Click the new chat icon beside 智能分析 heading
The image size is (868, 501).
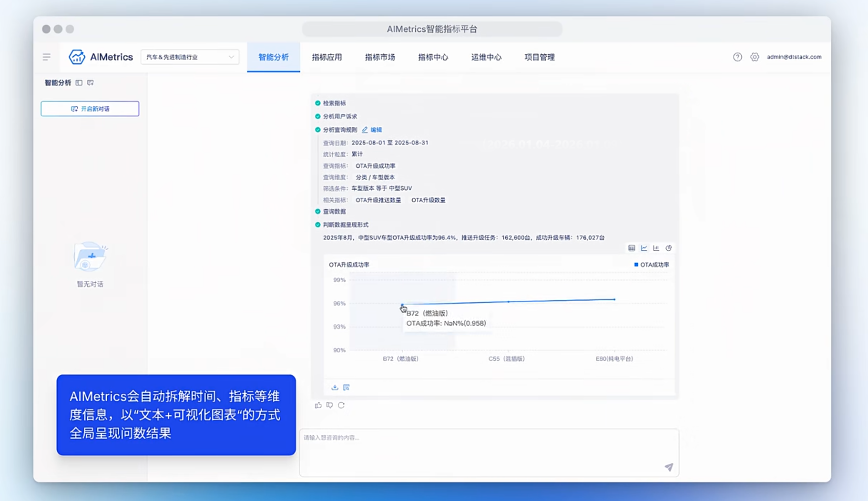91,83
